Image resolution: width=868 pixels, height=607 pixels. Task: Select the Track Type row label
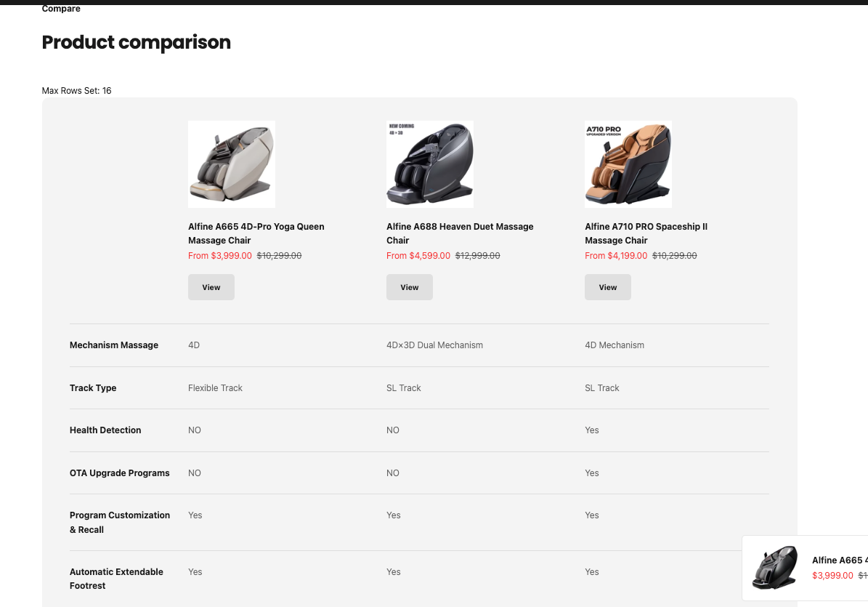(x=93, y=388)
